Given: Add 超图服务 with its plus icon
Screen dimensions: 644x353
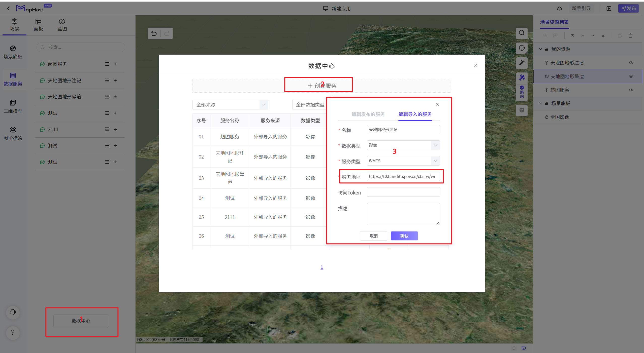Looking at the screenshot, I should point(115,64).
